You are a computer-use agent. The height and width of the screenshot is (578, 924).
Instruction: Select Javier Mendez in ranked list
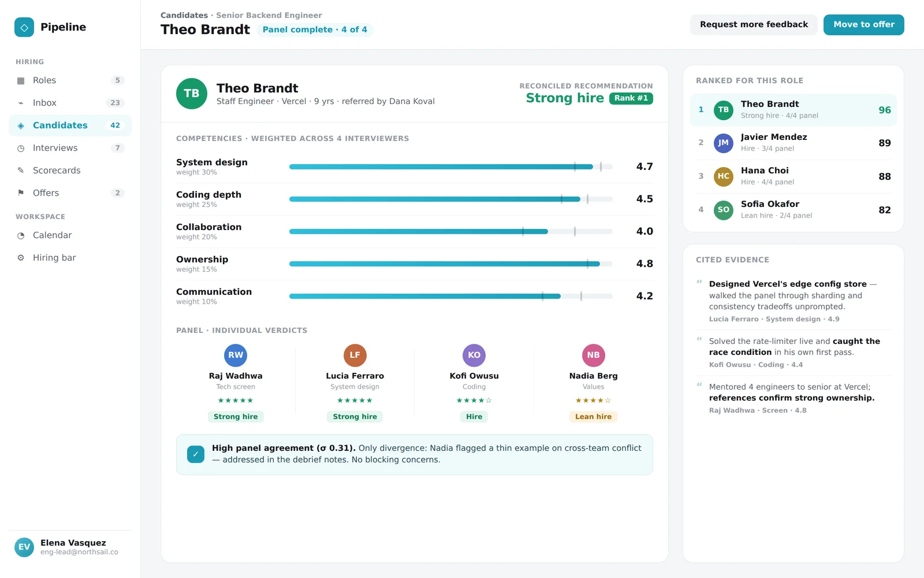793,143
